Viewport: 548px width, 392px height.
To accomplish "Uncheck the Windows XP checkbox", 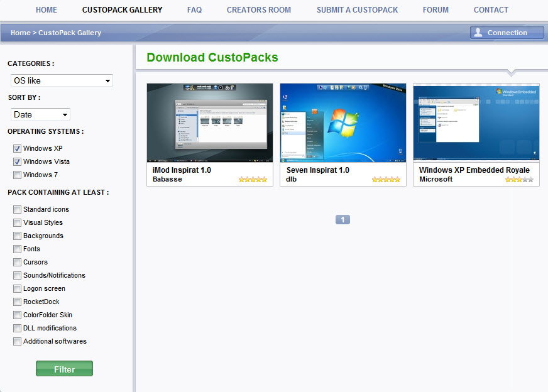I will [x=18, y=149].
